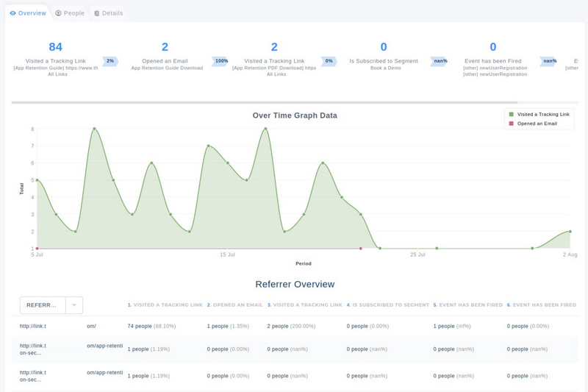Click the dropdown arrow beside REFERR...
The image size is (588, 392).
tap(74, 305)
